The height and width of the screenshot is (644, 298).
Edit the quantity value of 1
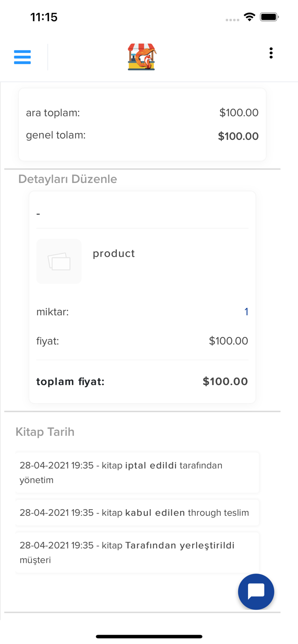point(247,312)
